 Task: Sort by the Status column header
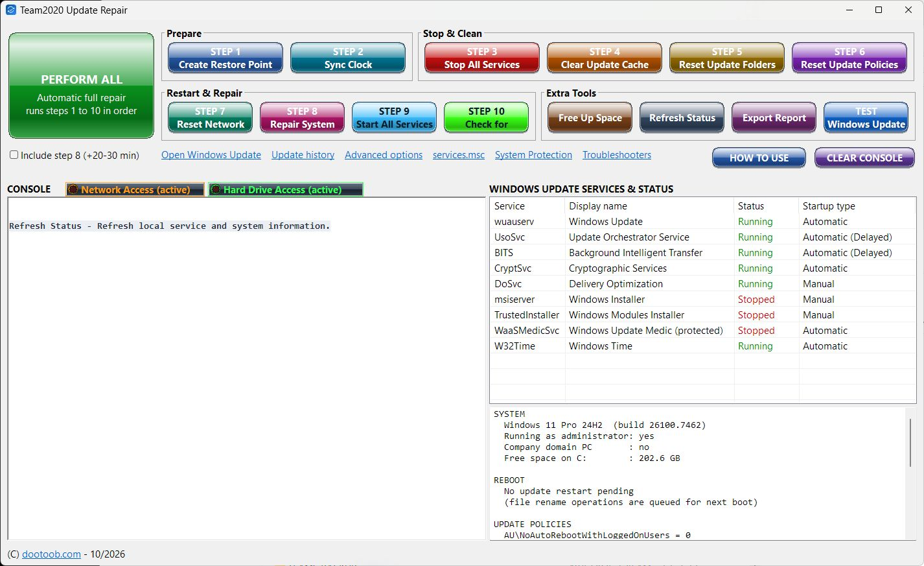[x=767, y=206]
